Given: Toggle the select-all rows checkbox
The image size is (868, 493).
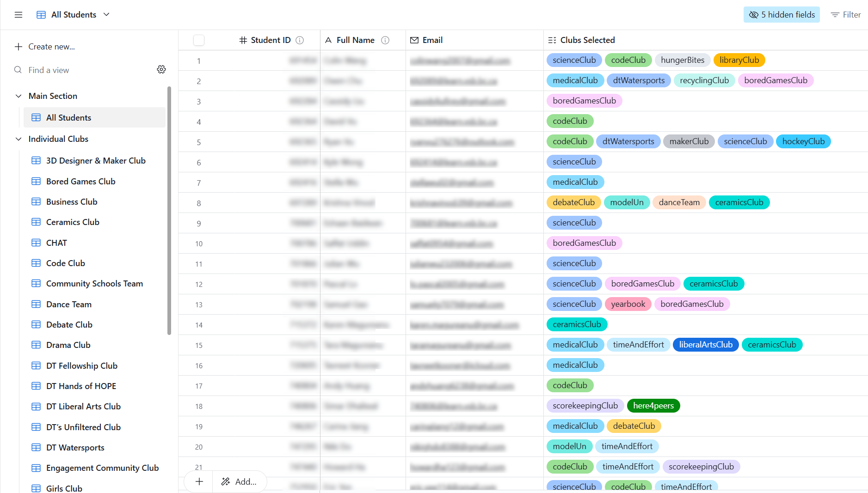Looking at the screenshot, I should [x=199, y=40].
